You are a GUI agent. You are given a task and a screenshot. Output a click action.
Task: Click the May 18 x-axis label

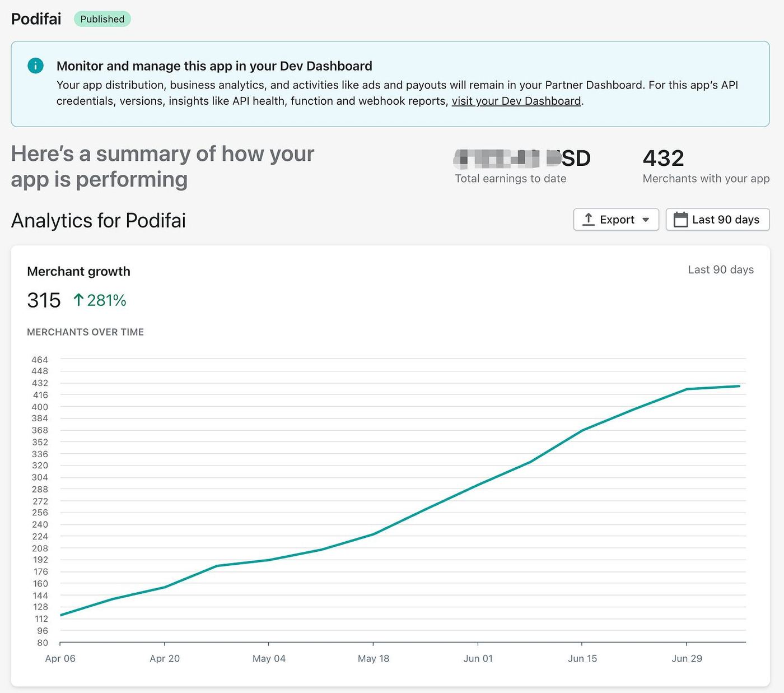click(x=374, y=658)
